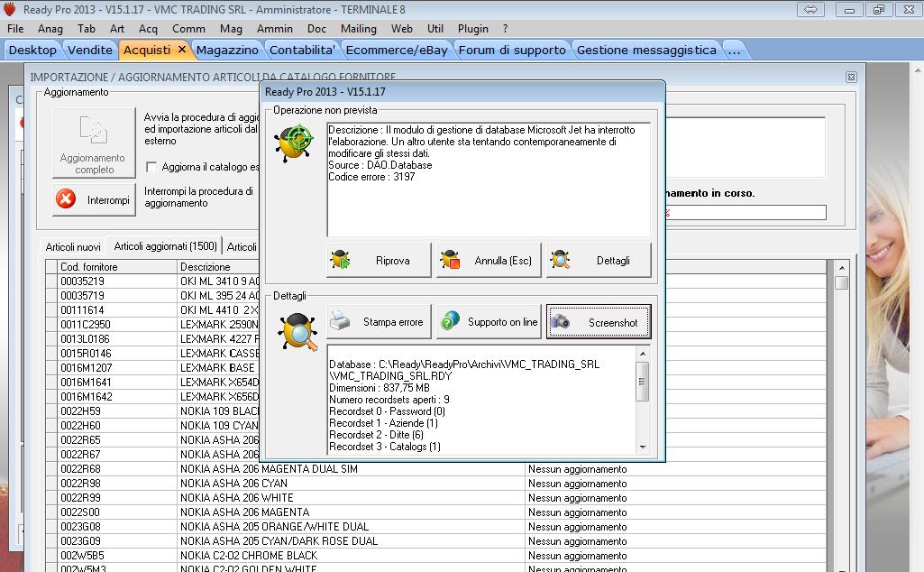The image size is (924, 572).
Task: Switch to the Vendite tab
Action: (x=89, y=51)
